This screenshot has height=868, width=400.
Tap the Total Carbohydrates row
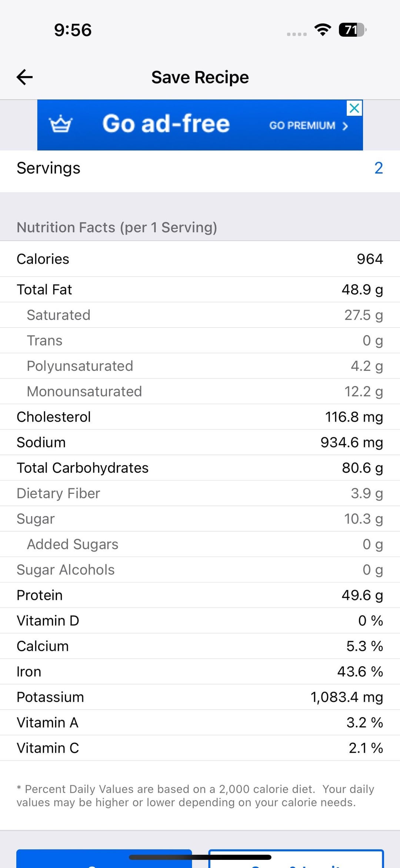click(x=200, y=468)
